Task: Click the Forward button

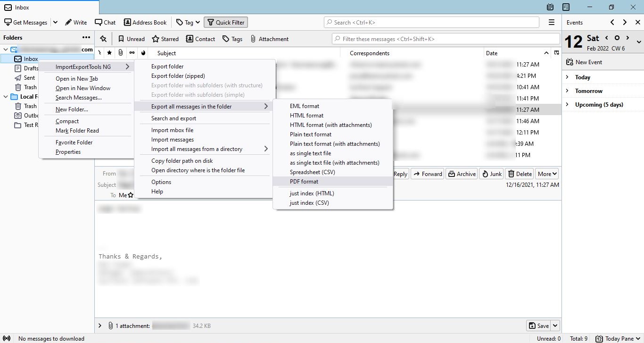Action: click(428, 174)
